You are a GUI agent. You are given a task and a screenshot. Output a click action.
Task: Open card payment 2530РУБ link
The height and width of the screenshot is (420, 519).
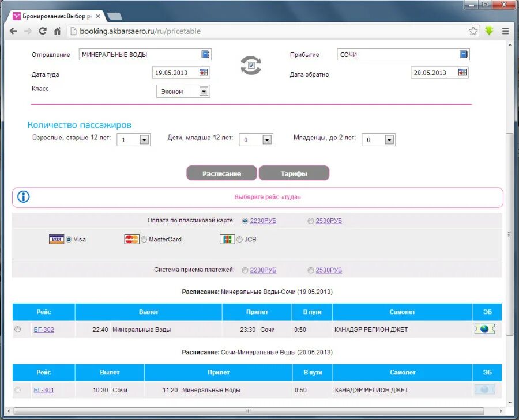click(x=329, y=221)
